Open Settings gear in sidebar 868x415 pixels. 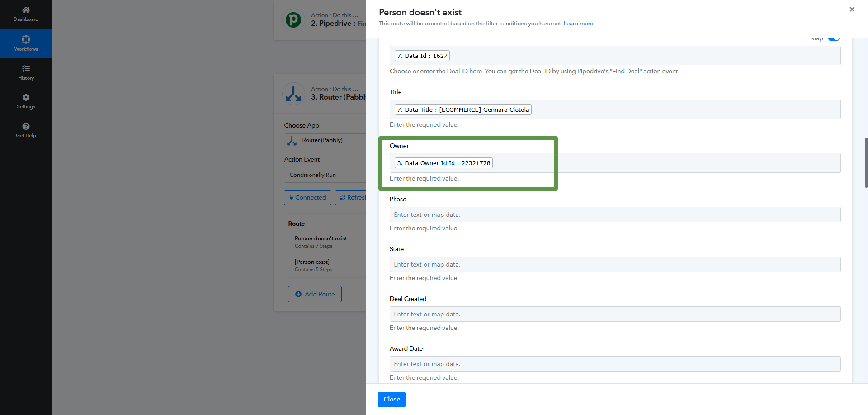[26, 97]
